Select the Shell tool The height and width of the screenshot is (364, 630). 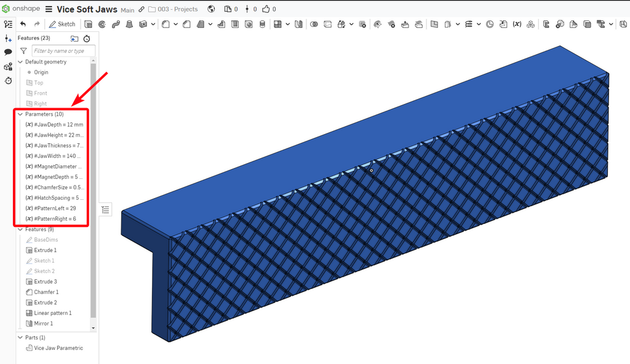(x=235, y=24)
